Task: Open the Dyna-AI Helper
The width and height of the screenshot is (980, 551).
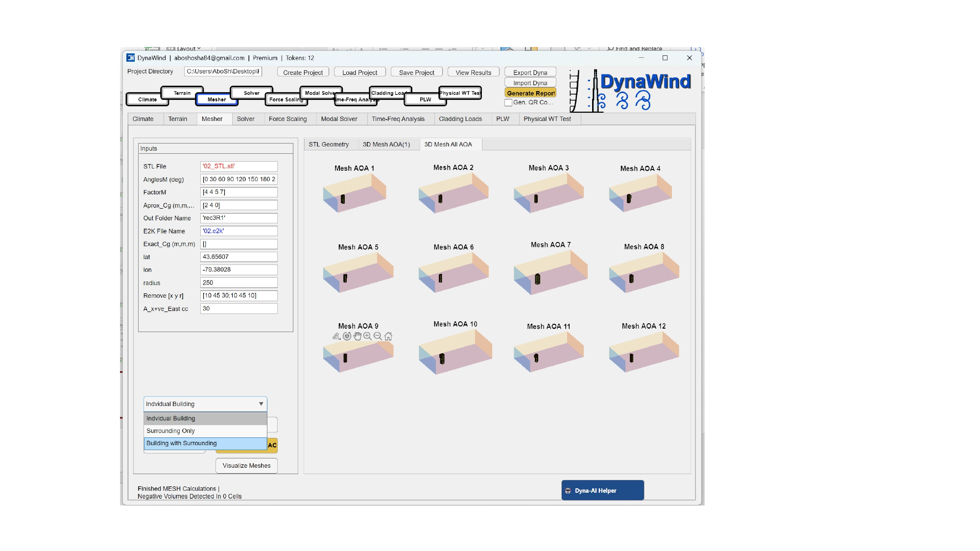Action: [602, 490]
